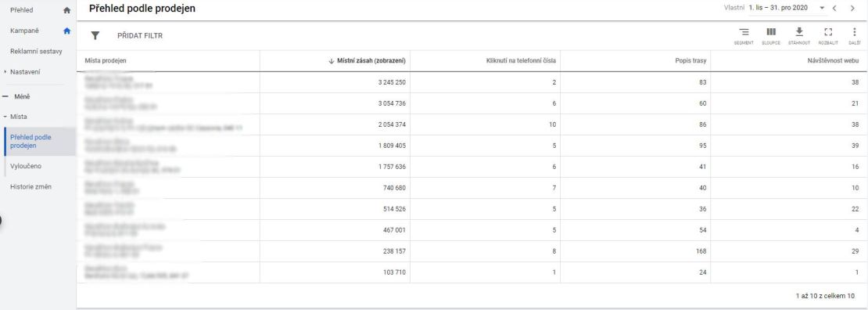868x310 pixels.
Task: Click Návštěvnost webu value 39
Action: click(x=855, y=146)
